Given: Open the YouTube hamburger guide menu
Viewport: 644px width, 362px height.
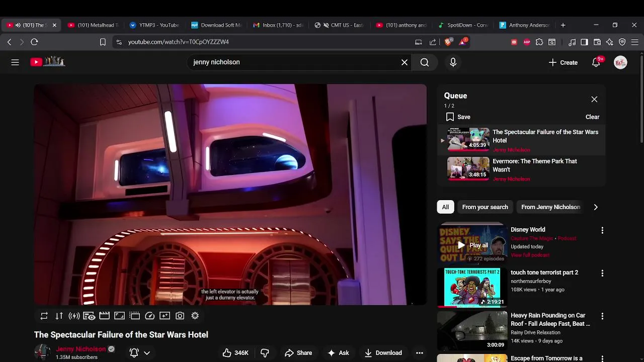Looking at the screenshot, I should click(x=15, y=62).
